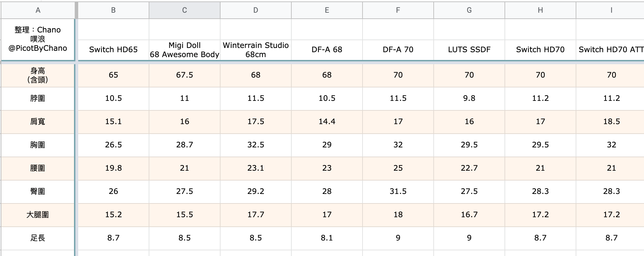Select column D header
The image size is (644, 256).
256,10
